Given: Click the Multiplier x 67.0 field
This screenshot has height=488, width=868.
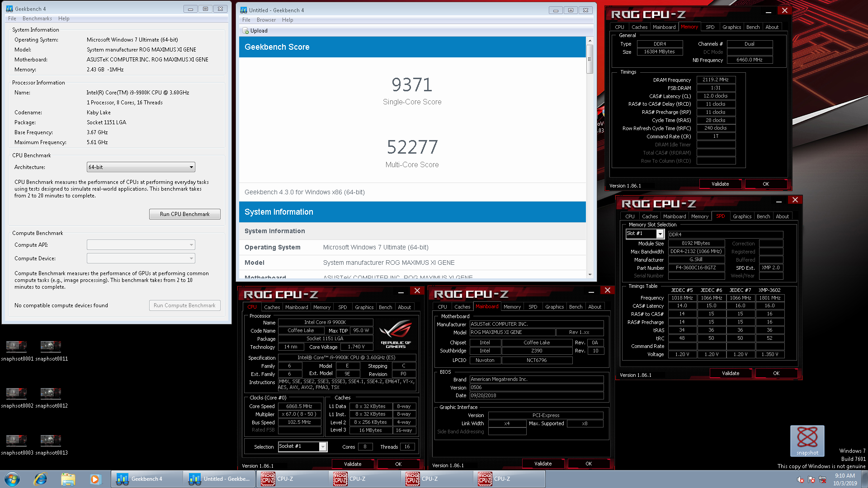Looking at the screenshot, I should 299,414.
